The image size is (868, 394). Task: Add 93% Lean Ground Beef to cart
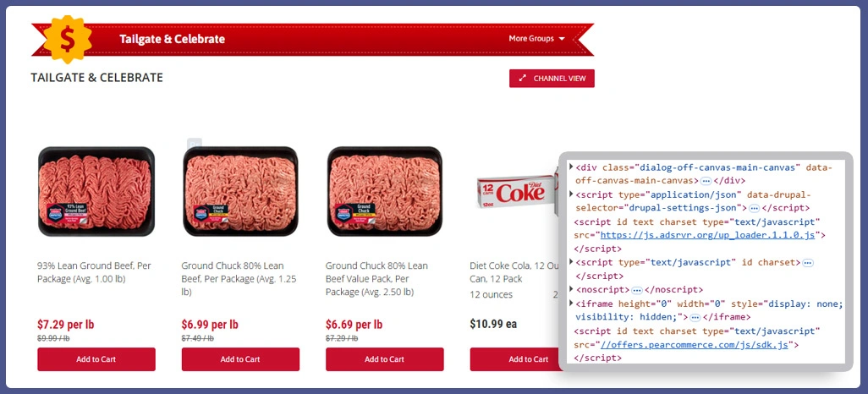[96, 359]
